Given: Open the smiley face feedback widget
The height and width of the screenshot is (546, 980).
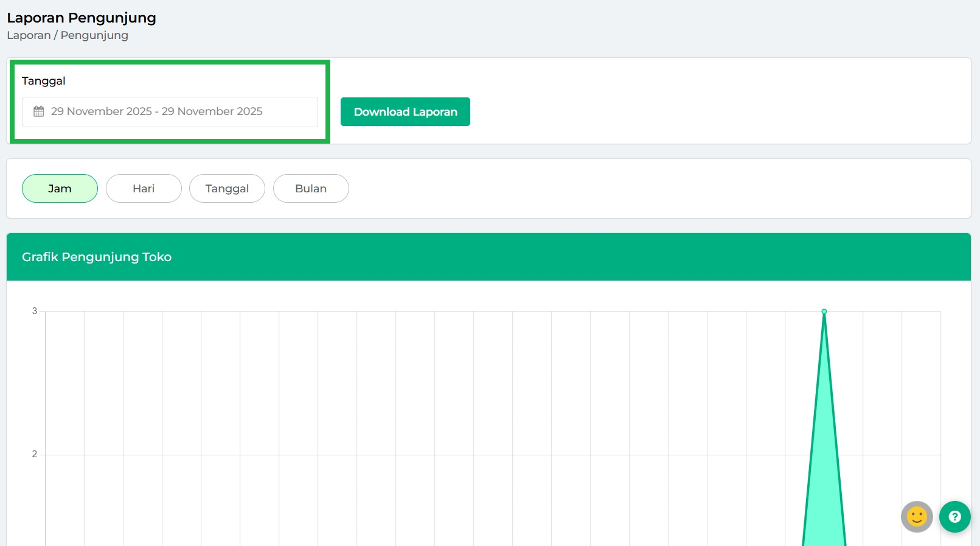Looking at the screenshot, I should point(917,517).
